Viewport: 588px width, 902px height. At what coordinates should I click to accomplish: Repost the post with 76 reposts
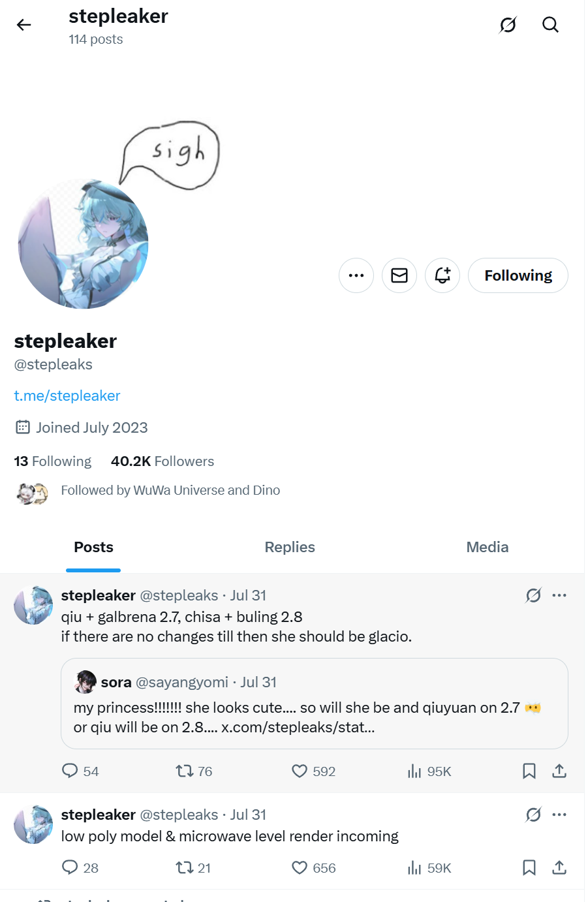[x=194, y=771]
